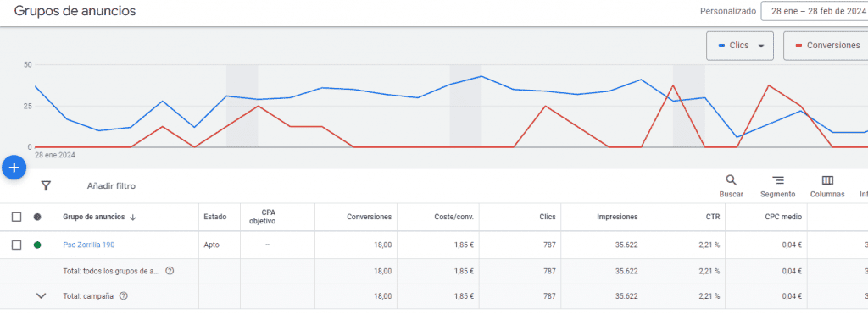The image size is (868, 314).
Task: Click green status dot of Pso Zorrilla 190
Action: (x=37, y=245)
